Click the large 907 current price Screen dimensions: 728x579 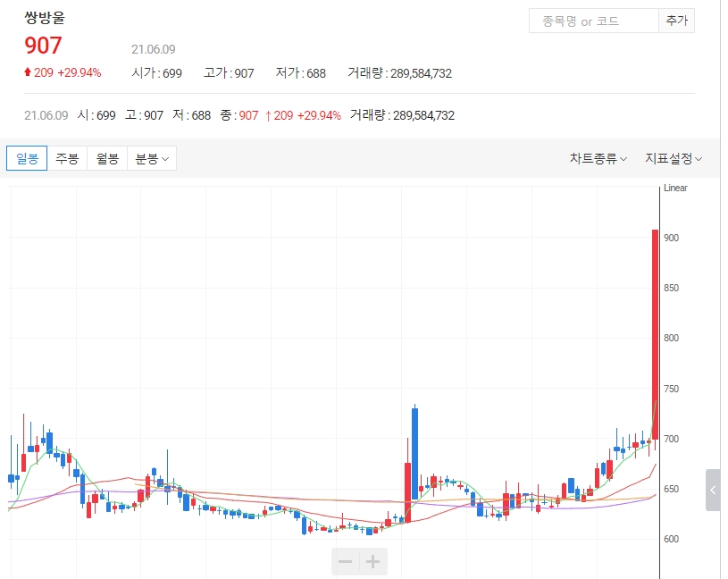point(43,46)
